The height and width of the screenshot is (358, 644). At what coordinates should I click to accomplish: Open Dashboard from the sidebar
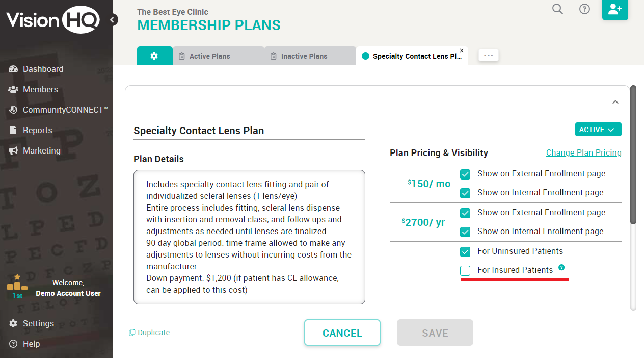point(43,69)
